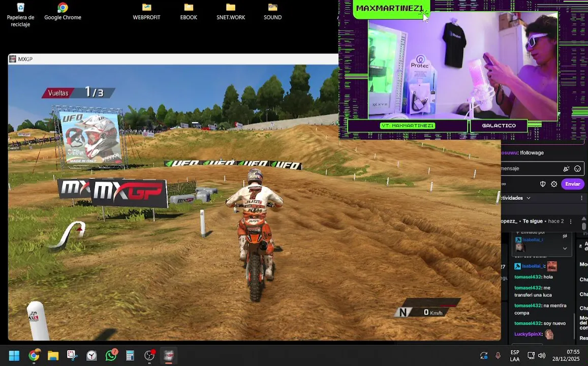Click the activity feed scrollbar thumb

tap(584, 226)
